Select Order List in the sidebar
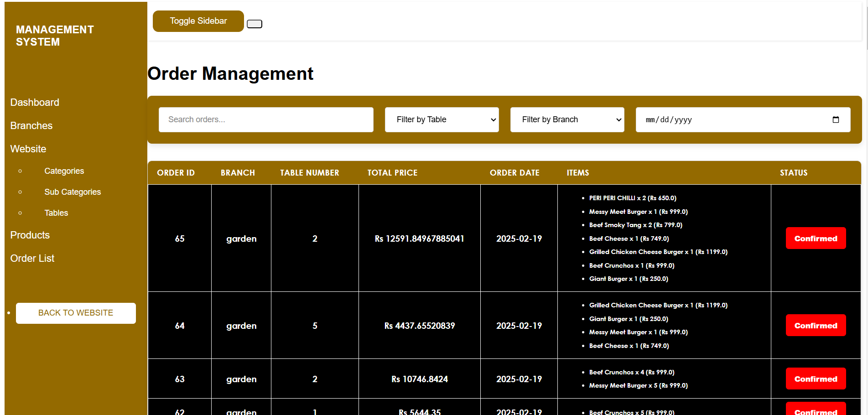This screenshot has height=415, width=868. tap(32, 259)
